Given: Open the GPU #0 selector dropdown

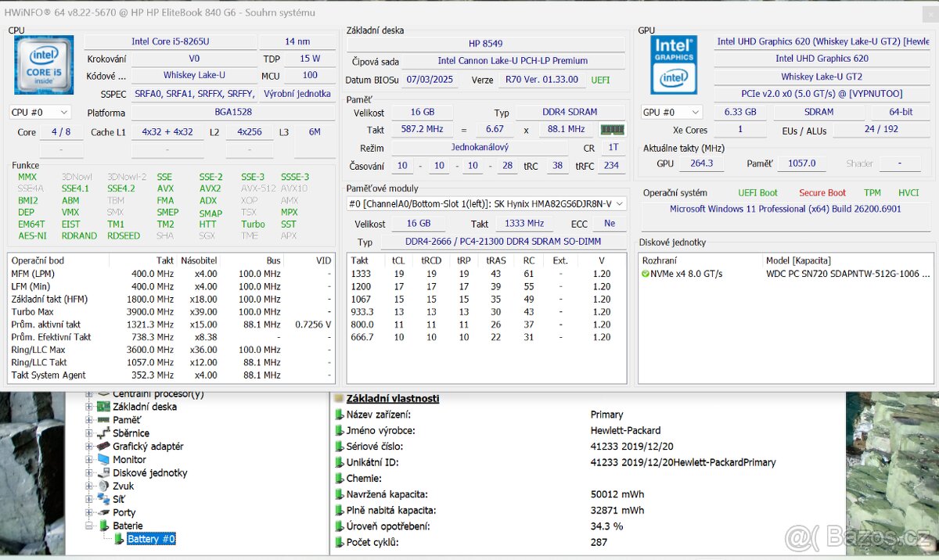Looking at the screenshot, I should (x=671, y=111).
